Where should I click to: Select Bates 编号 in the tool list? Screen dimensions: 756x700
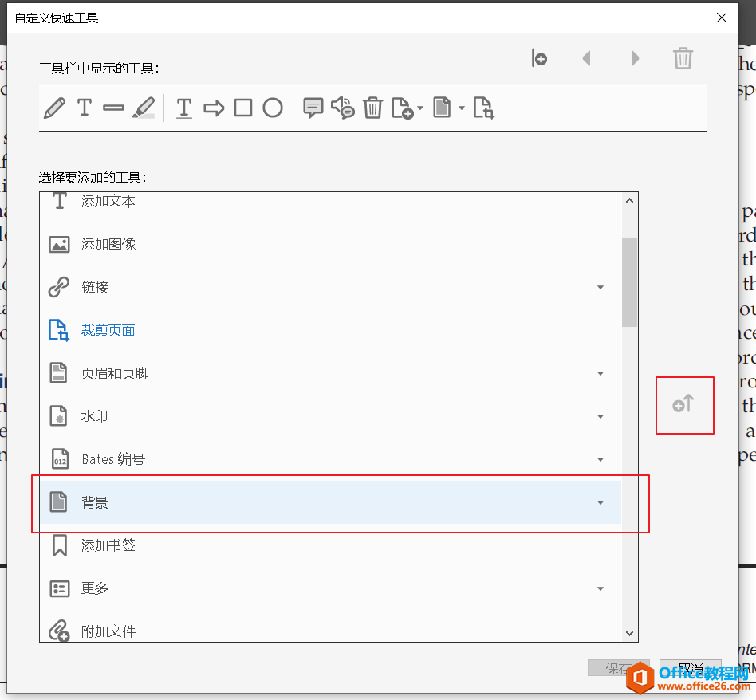tap(331, 459)
